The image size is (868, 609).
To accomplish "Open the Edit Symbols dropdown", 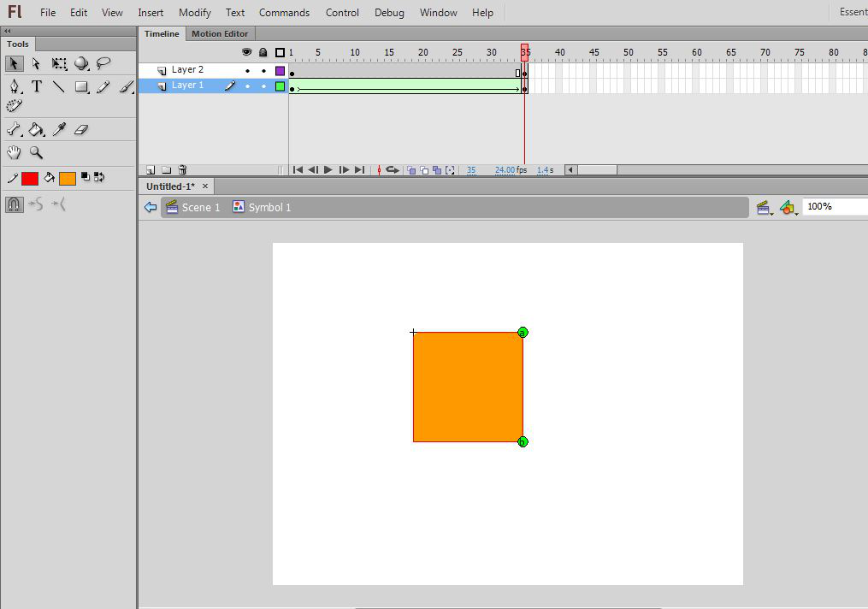I will pos(788,207).
